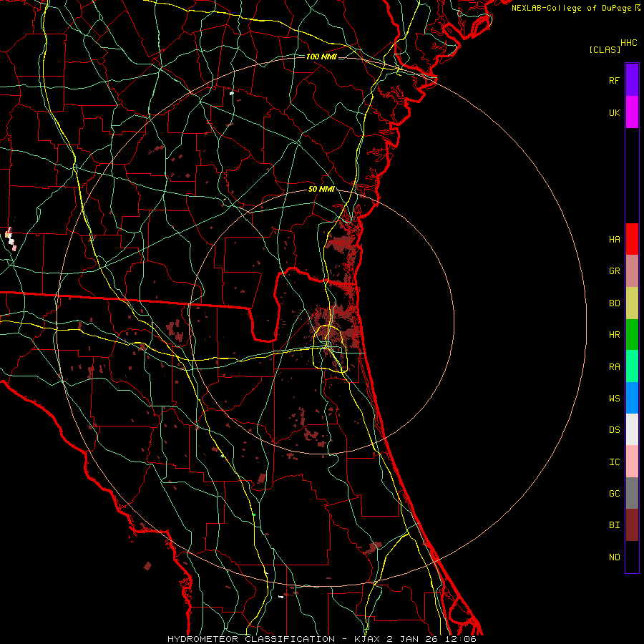
Task: Click the BI brown legend swatch
Action: point(632,525)
